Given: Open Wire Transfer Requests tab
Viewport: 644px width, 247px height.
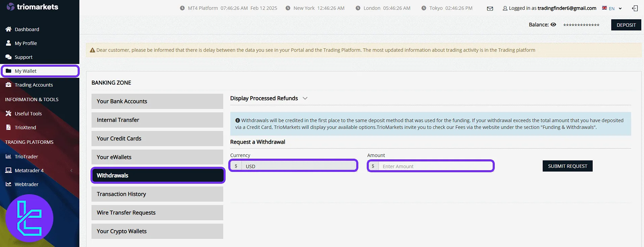Looking at the screenshot, I should (x=157, y=212).
